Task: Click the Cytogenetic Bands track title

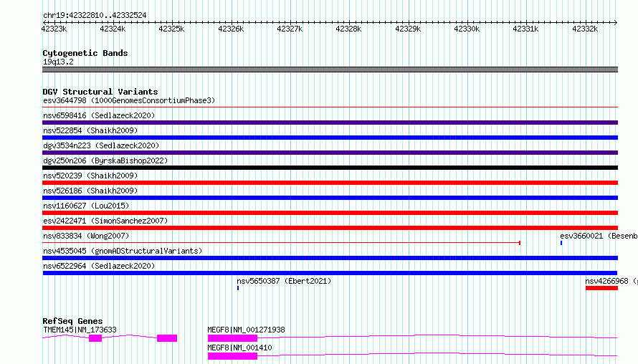Action: [85, 53]
